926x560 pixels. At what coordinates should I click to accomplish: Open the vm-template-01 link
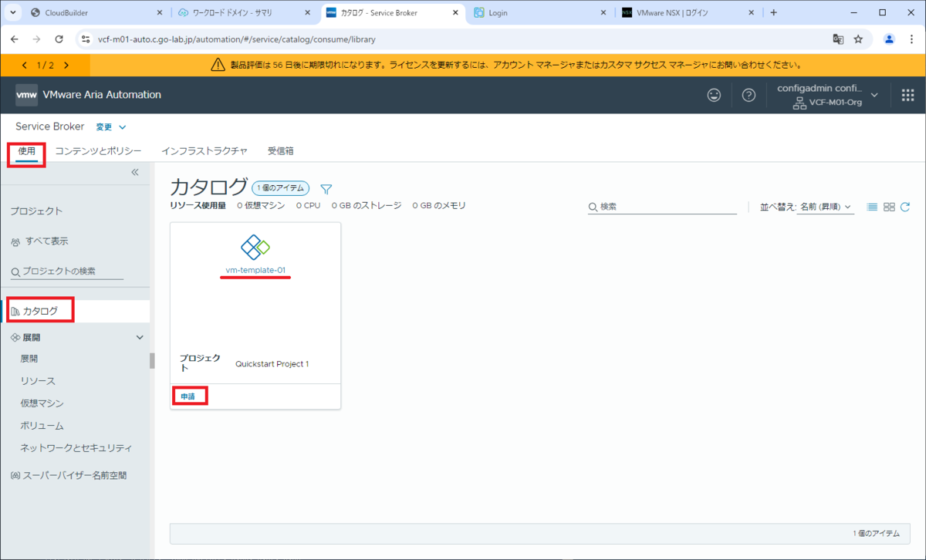click(255, 270)
